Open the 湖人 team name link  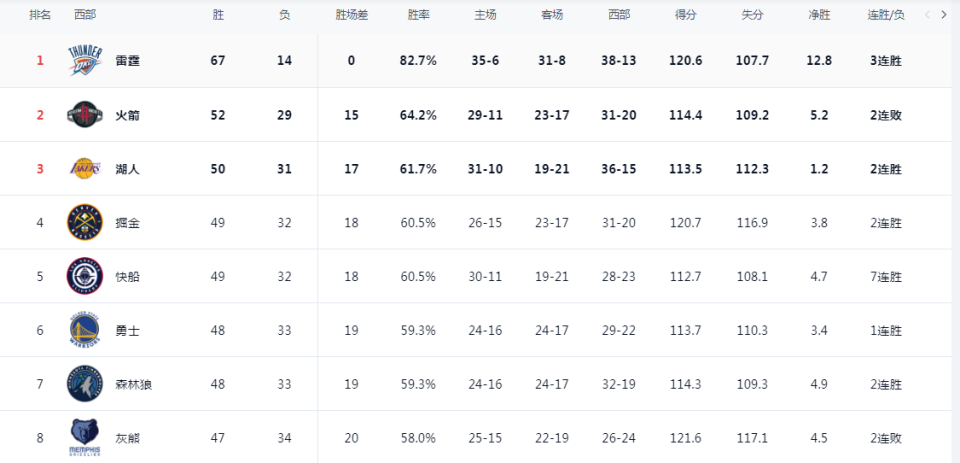pyautogui.click(x=127, y=169)
